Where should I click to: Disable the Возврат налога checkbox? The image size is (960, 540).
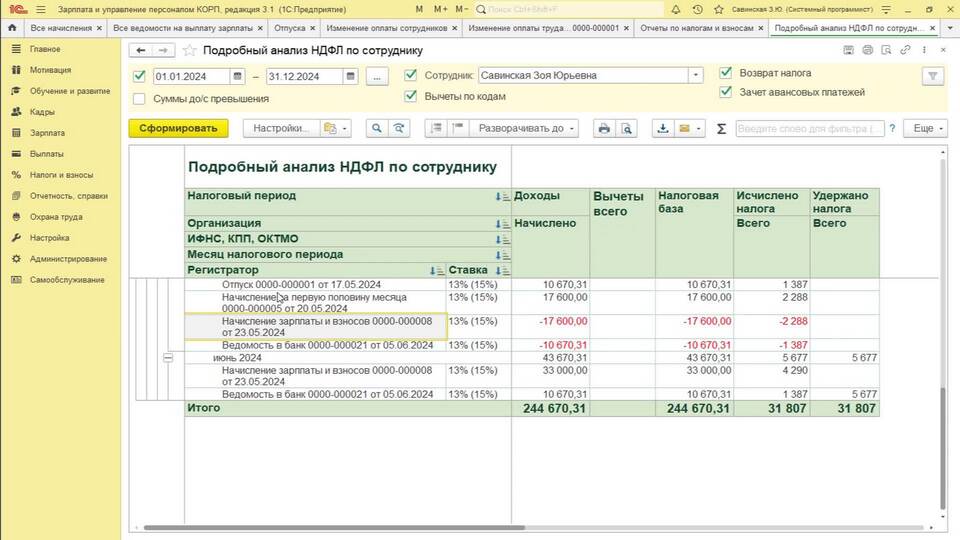(x=725, y=73)
